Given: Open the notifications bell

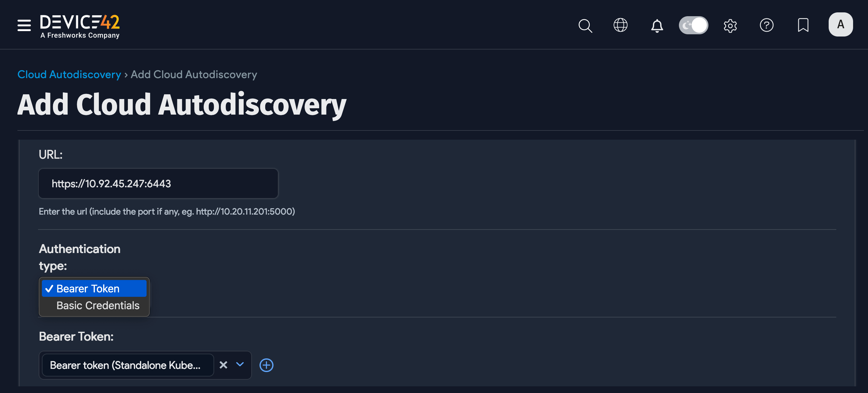Looking at the screenshot, I should coord(657,26).
